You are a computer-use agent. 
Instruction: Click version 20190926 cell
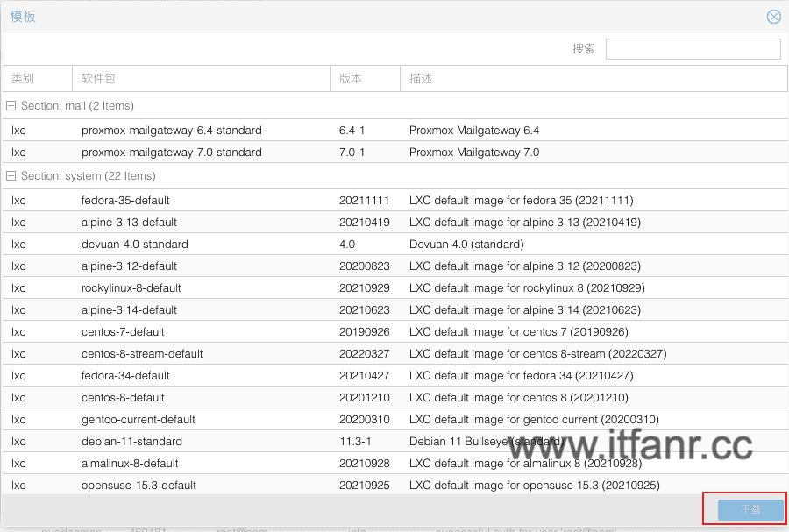365,331
